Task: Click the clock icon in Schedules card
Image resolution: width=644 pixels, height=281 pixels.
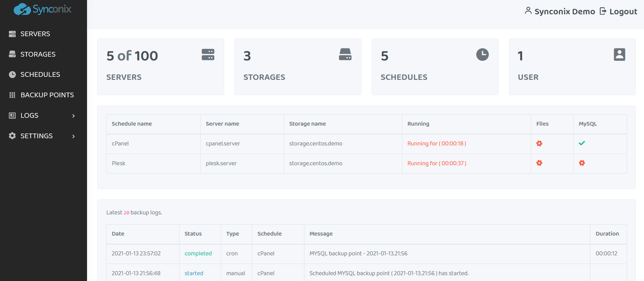Action: click(482, 55)
